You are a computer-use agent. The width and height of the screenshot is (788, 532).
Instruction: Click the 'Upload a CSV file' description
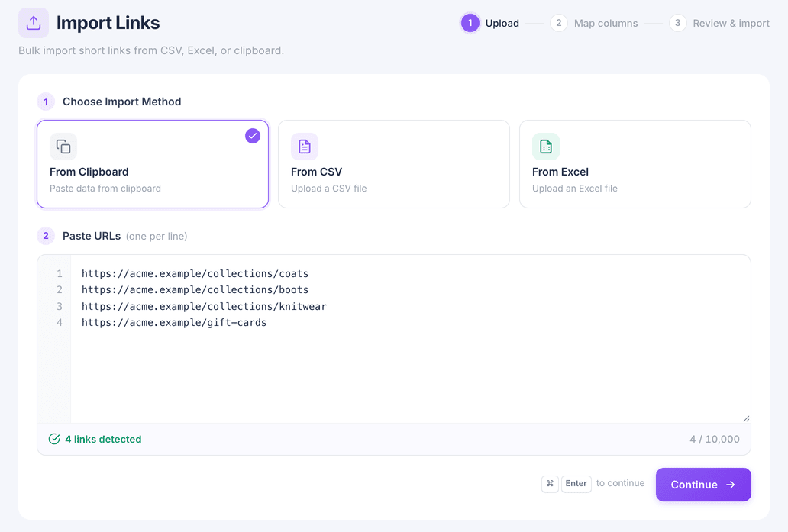328,189
